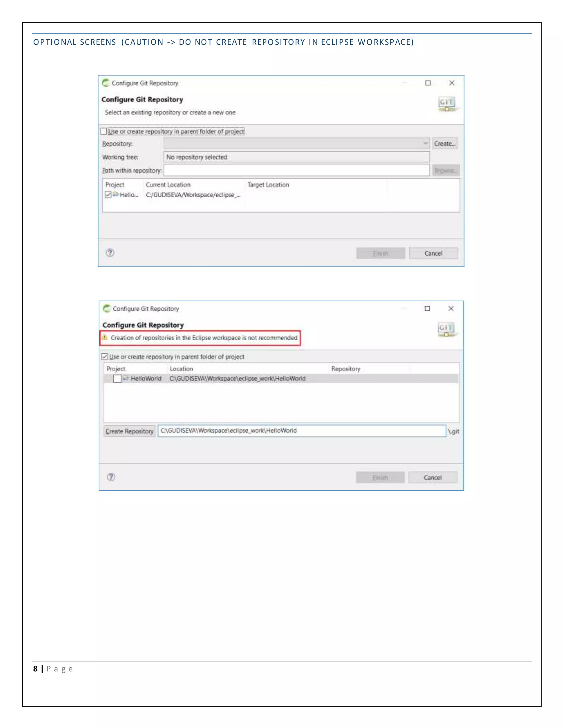Click the greyed Browse... button

click(x=446, y=170)
